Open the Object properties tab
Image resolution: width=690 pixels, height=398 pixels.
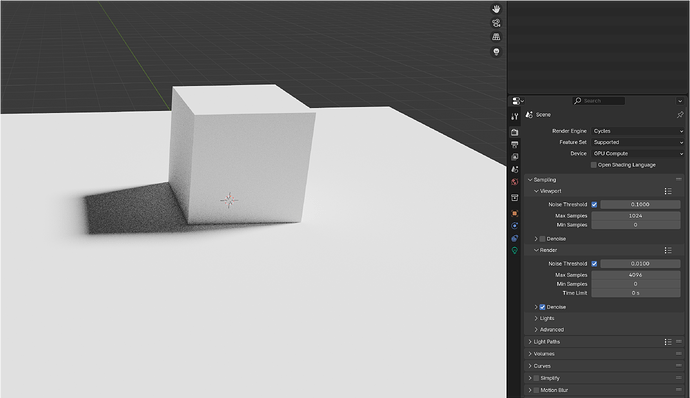point(515,214)
